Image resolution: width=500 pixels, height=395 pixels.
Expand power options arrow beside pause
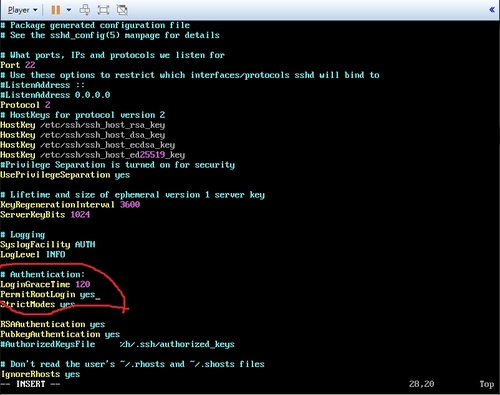pyautogui.click(x=69, y=10)
